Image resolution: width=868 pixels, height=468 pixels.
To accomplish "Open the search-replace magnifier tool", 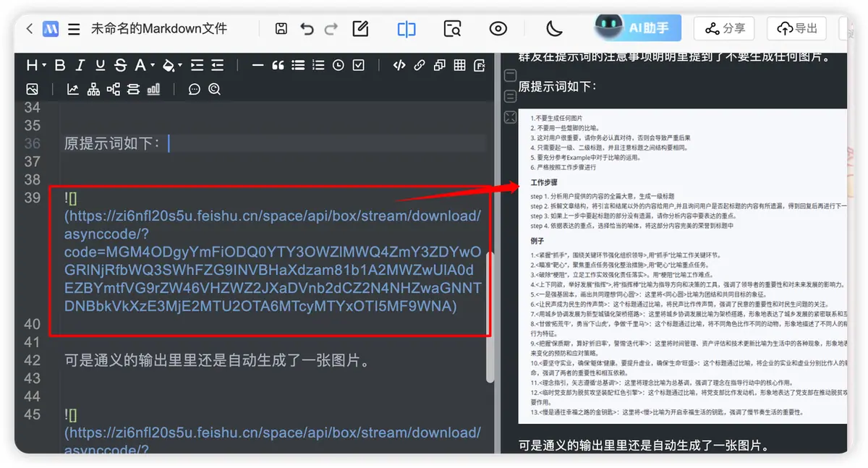I will pos(214,90).
